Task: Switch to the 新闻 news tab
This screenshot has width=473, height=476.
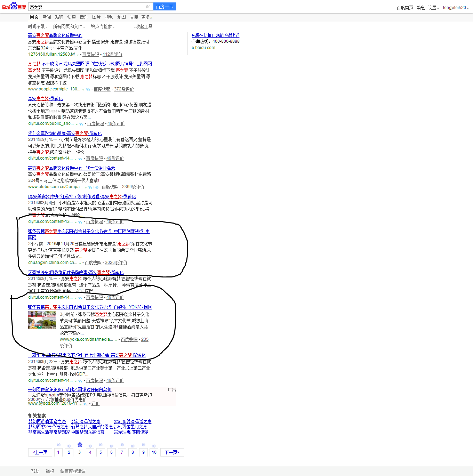Action: [47, 17]
